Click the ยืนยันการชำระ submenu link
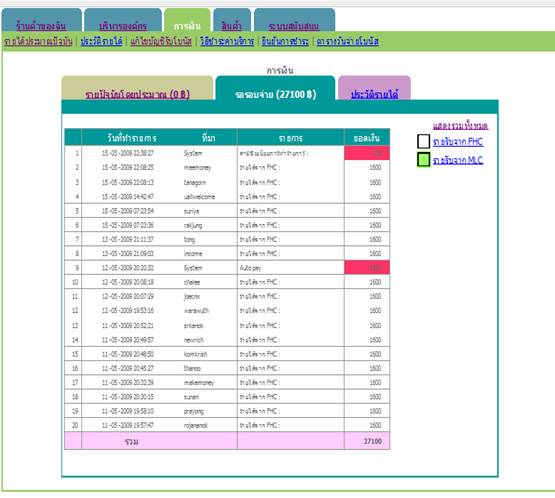The image size is (555, 498). pos(285,41)
